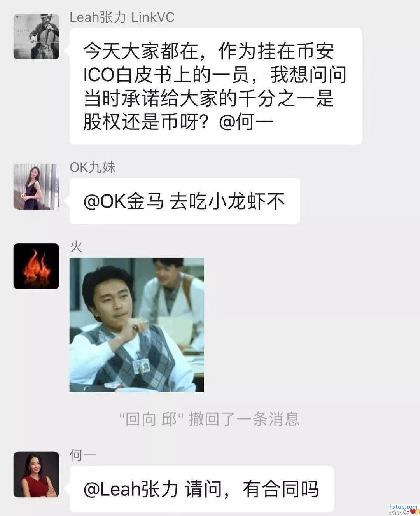Tap the @何一 mention in Leah's message

[x=247, y=122]
